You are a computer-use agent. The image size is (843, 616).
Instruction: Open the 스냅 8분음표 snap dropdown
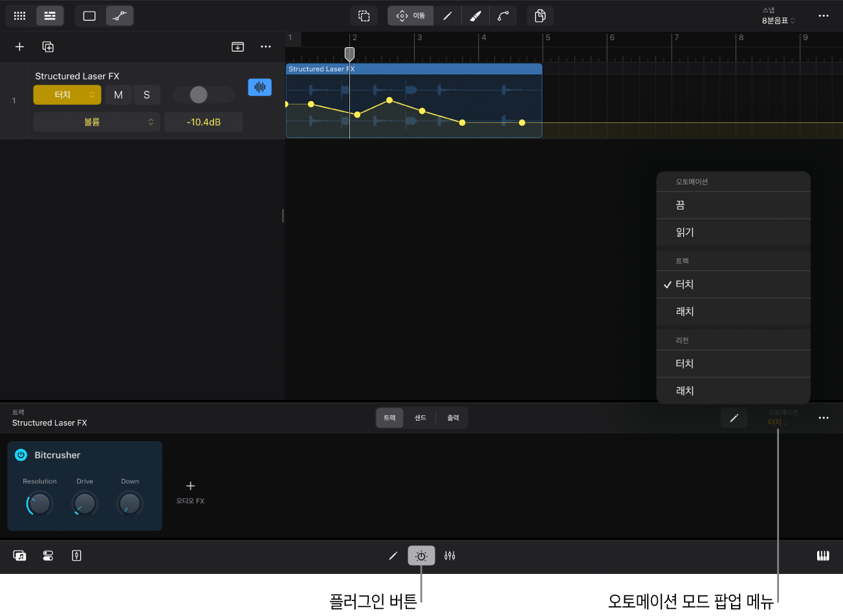click(x=778, y=20)
